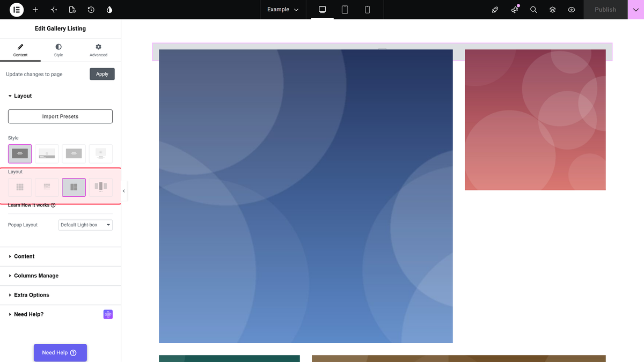Viewport: 644px width, 362px height.
Task: Preview changes with the eye icon
Action: (x=572, y=10)
